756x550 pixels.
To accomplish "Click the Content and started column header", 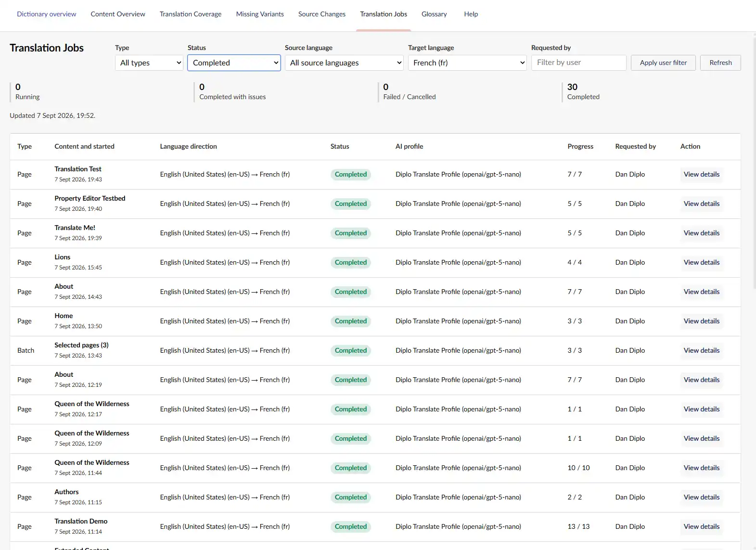I will click(84, 146).
